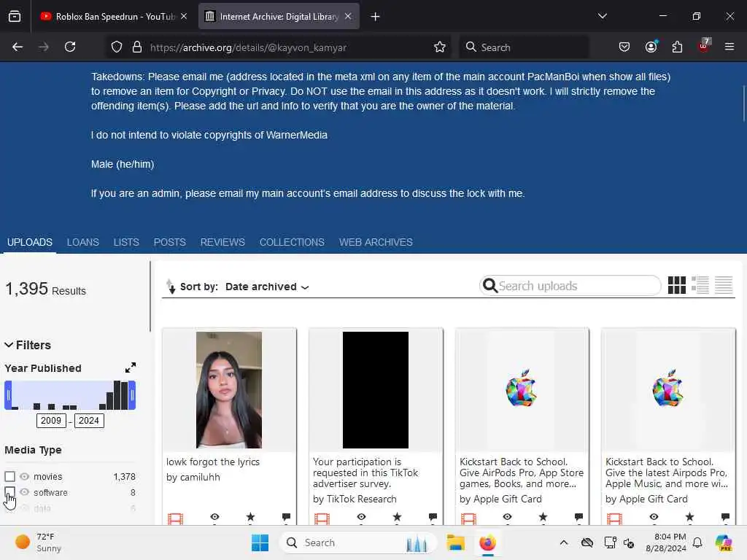Open a new browser tab
This screenshot has width=747, height=560.
click(x=376, y=17)
